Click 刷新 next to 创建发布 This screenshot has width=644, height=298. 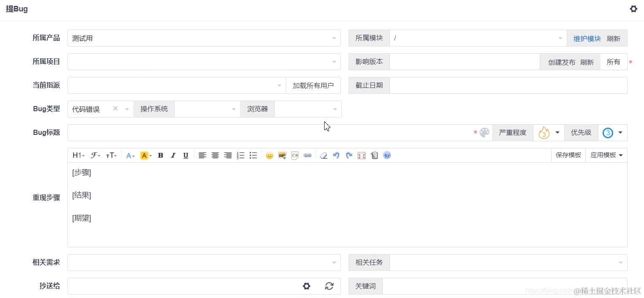(587, 62)
